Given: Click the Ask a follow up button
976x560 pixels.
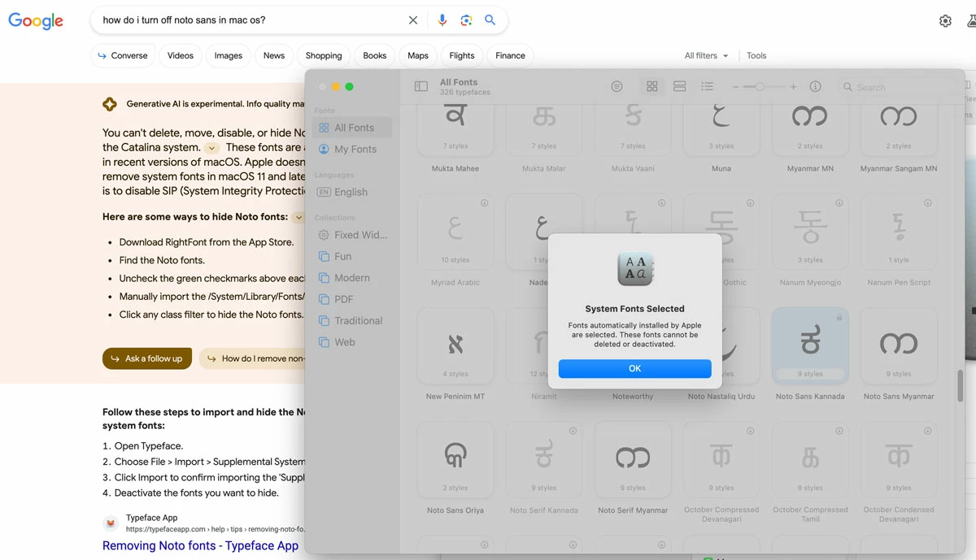Looking at the screenshot, I should coord(147,358).
